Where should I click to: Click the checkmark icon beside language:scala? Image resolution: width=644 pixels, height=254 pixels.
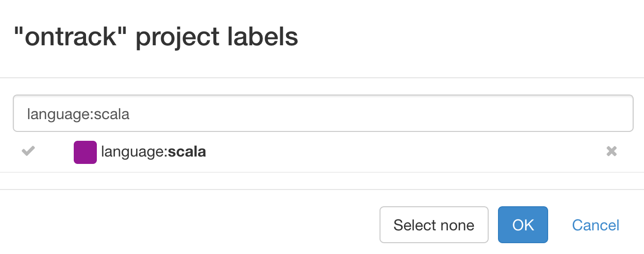[29, 151]
